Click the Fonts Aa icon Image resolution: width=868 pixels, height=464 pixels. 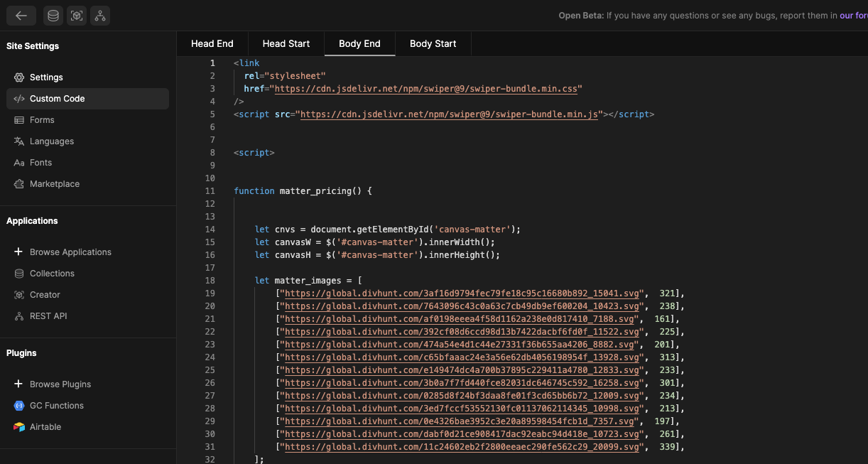tap(19, 163)
